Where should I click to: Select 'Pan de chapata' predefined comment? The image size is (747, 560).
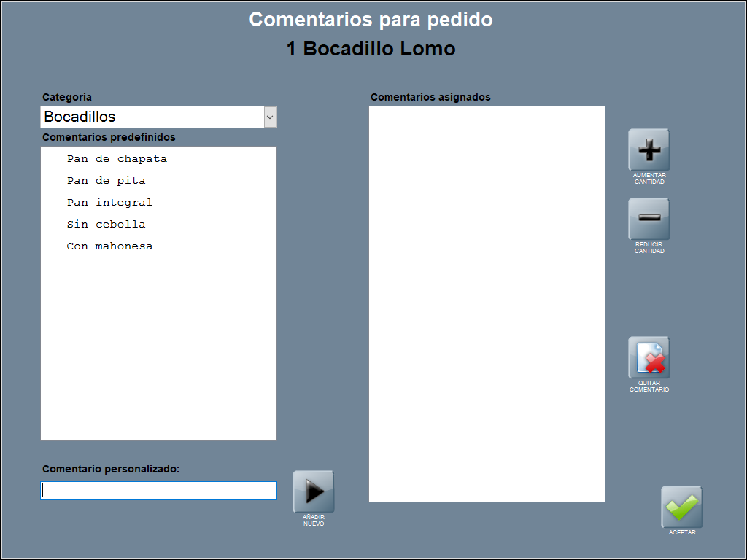117,159
